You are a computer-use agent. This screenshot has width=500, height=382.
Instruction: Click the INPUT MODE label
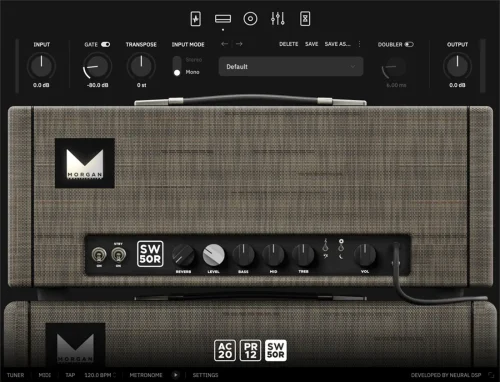point(188,44)
